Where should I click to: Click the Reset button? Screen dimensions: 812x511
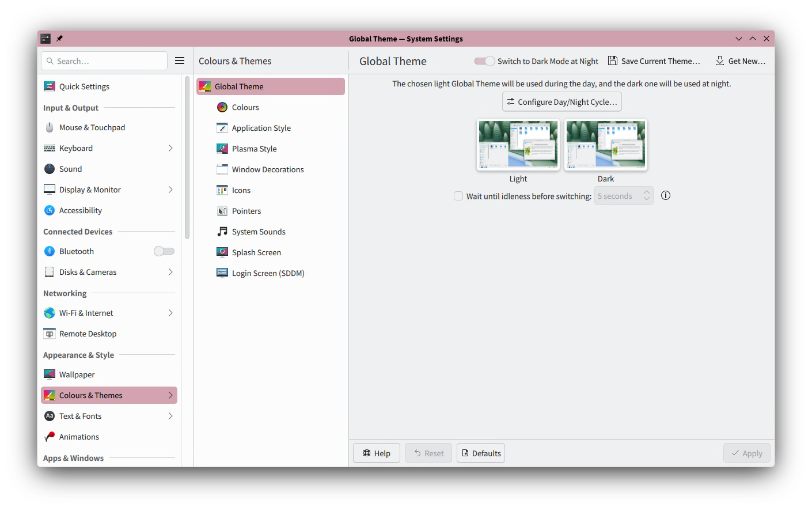pos(428,453)
